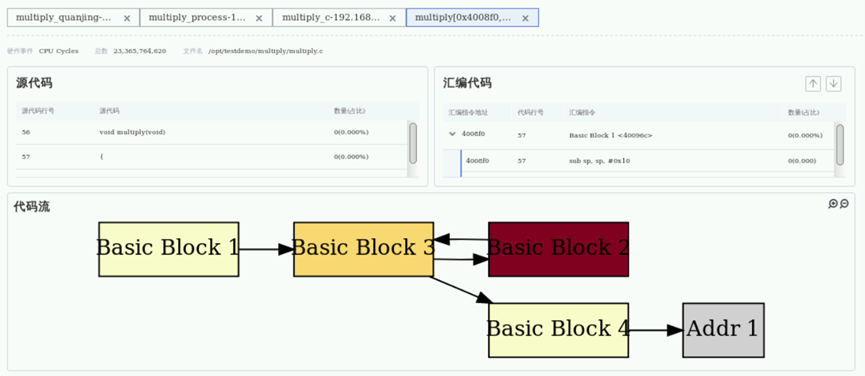Select the dark red Basic Block 2 node
The width and height of the screenshot is (865, 376).
point(558,249)
